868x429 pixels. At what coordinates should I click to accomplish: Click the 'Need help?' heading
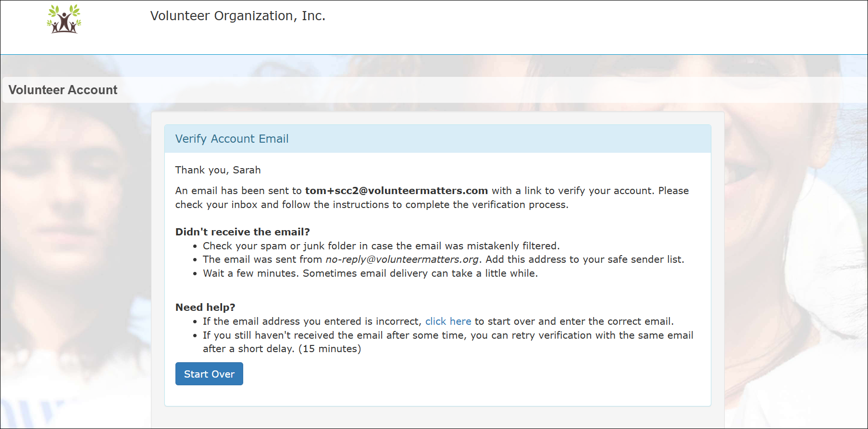[205, 307]
